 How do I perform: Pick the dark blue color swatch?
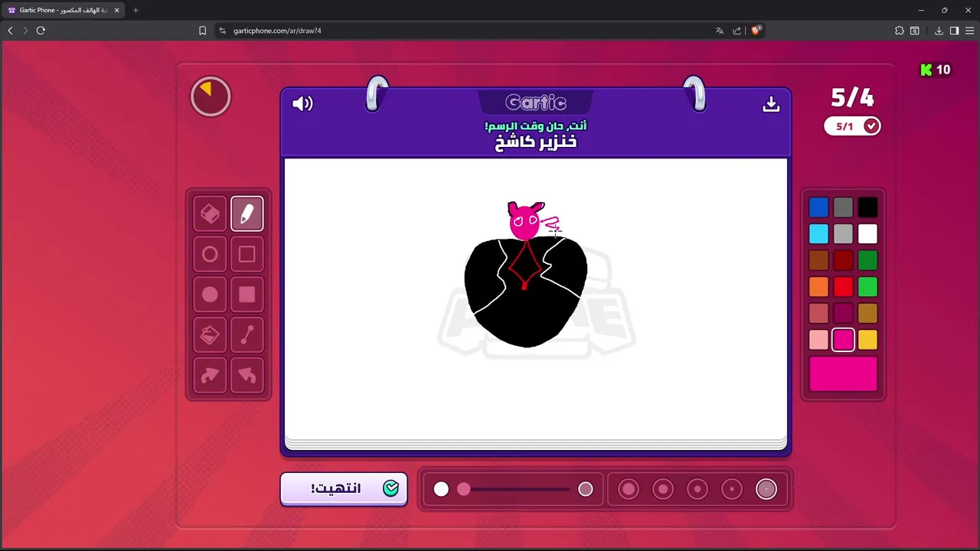(x=818, y=207)
